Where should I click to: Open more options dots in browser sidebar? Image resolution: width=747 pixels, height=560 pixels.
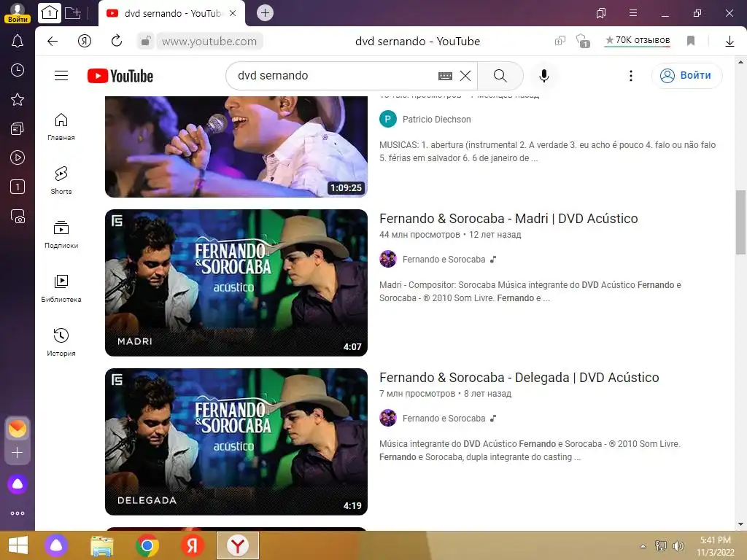click(18, 513)
